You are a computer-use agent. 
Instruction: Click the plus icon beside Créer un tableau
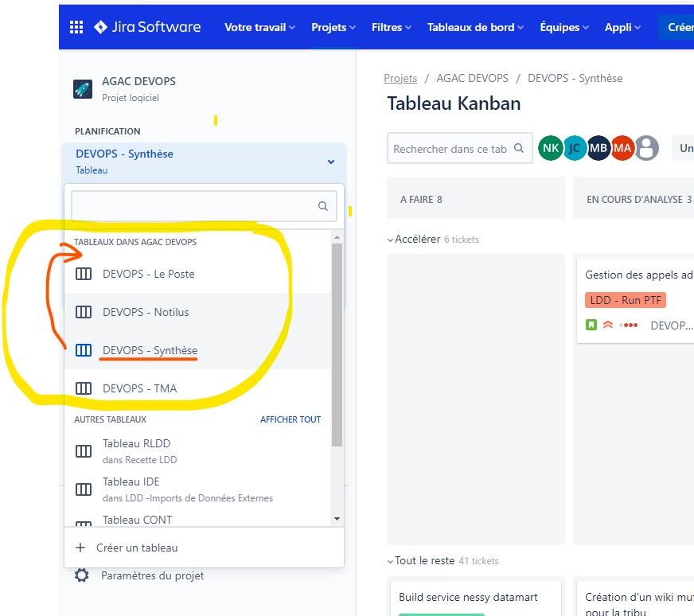click(x=80, y=548)
